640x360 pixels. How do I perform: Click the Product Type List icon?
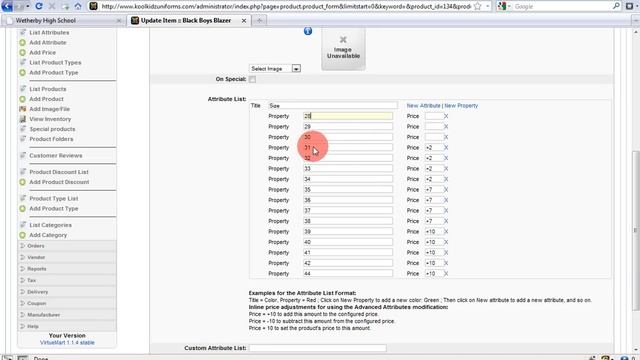click(x=22, y=198)
